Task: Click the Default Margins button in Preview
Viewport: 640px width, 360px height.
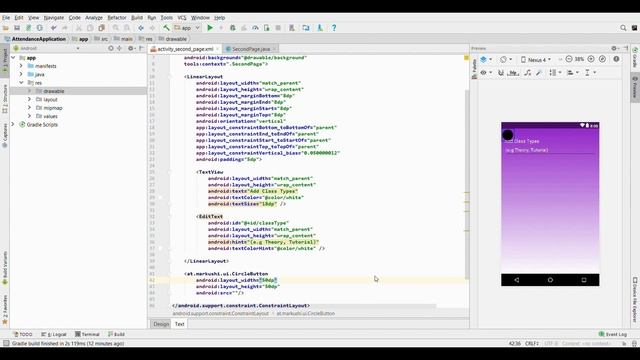Action: coord(513,73)
